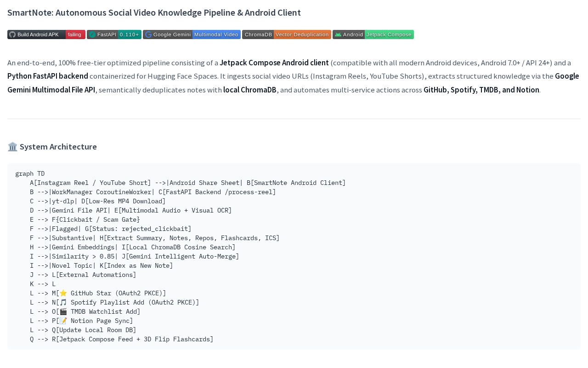Click the clapperboard emoji in TMDB line

(63, 311)
